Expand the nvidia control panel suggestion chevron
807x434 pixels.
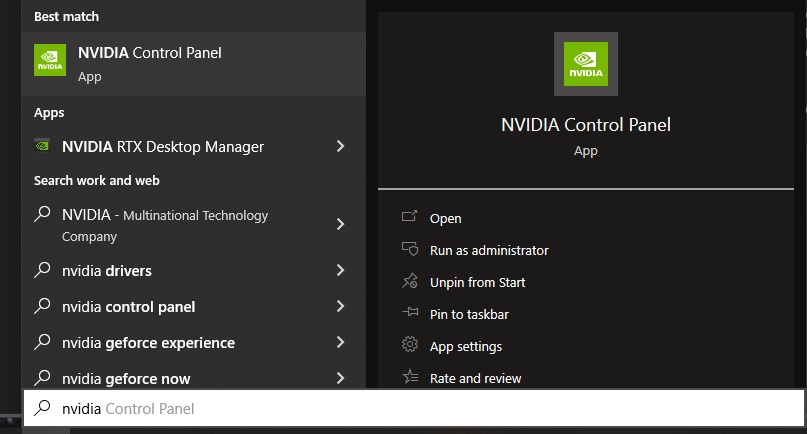340,306
